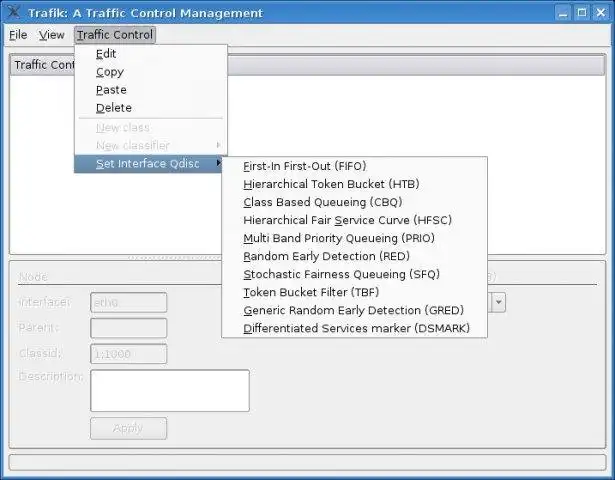Choose Delete from the menu
The width and height of the screenshot is (615, 480).
click(x=151, y=108)
